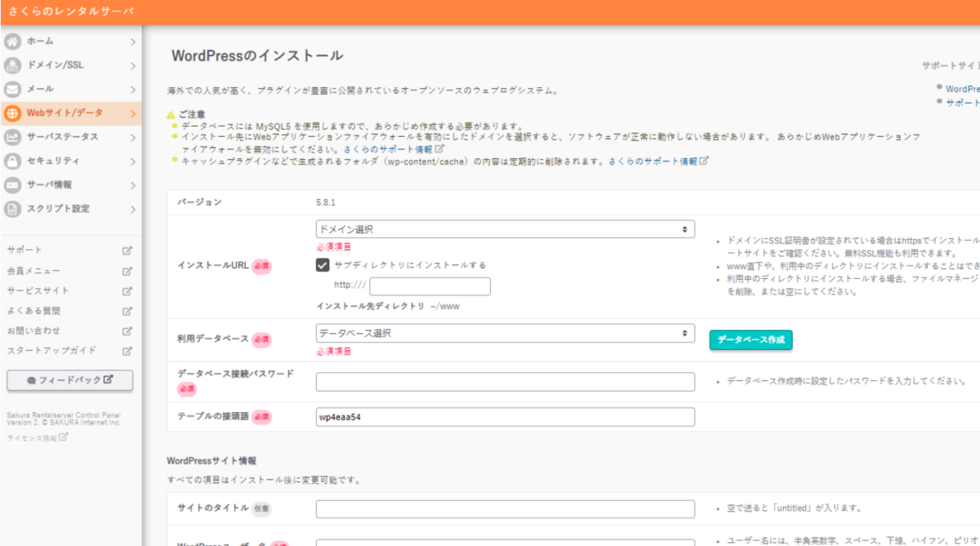Open さくらのサポート情報 link about cache folder
The height and width of the screenshot is (546, 980).
coord(653,162)
